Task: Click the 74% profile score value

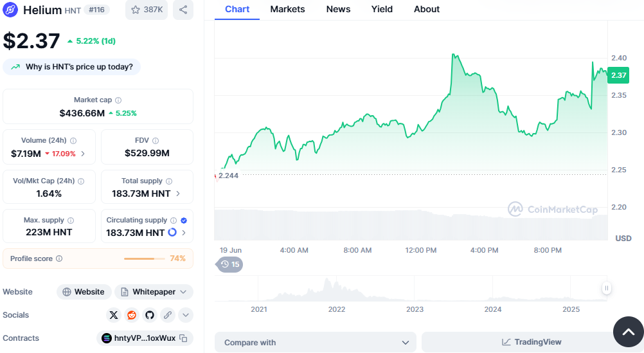Action: click(178, 258)
